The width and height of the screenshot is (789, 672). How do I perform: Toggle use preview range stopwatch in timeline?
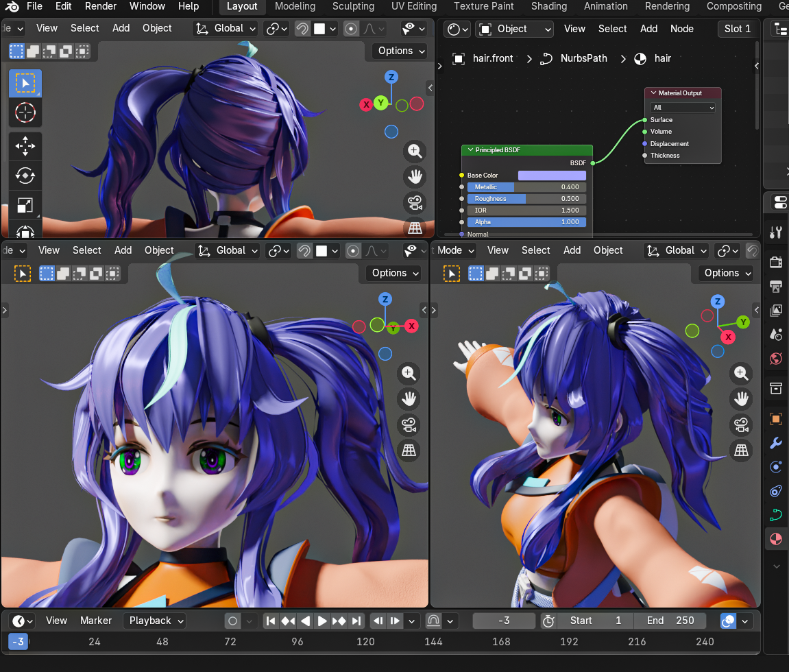point(548,621)
